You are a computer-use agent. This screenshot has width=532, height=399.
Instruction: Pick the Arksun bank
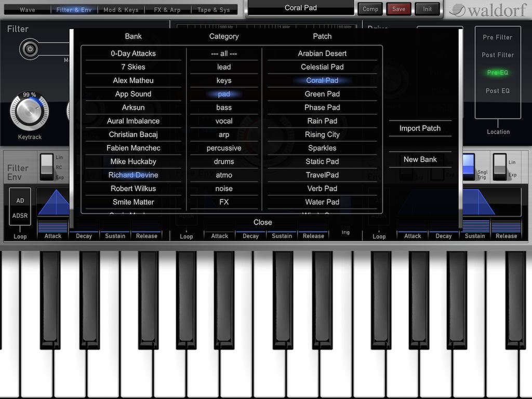(134, 108)
